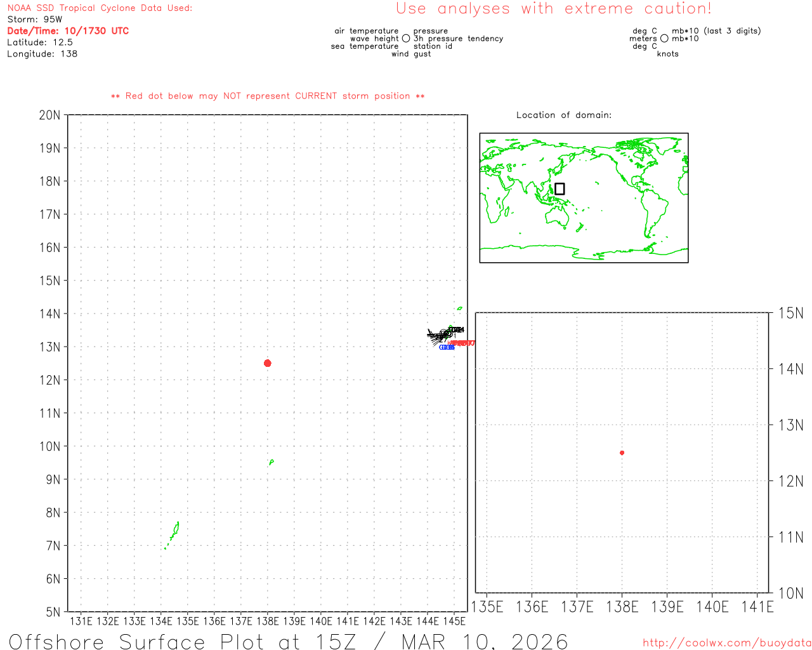Click the "Location of domain:" world map thumbnail
The image size is (812, 650).
tap(584, 197)
